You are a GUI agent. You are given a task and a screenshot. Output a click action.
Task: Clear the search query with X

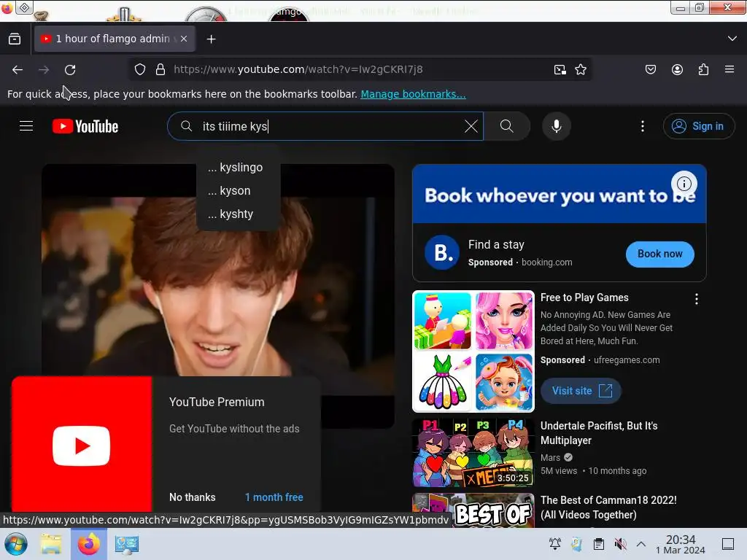(471, 126)
